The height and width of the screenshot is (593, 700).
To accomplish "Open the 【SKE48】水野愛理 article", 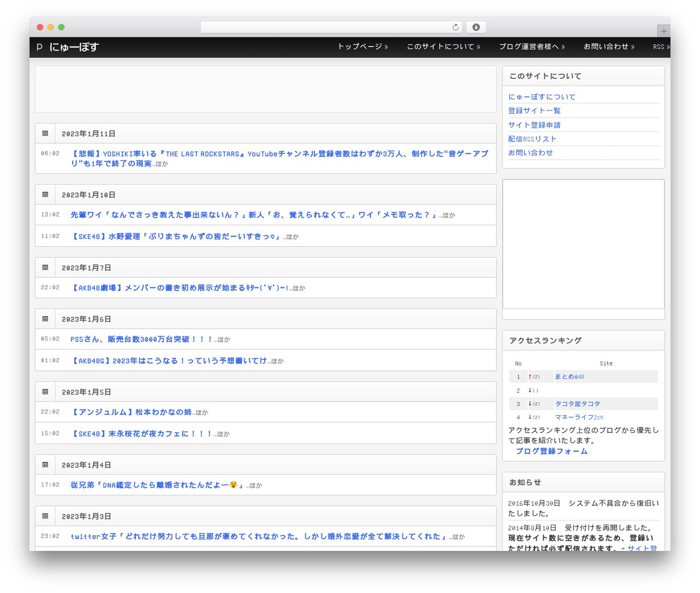I will point(176,236).
